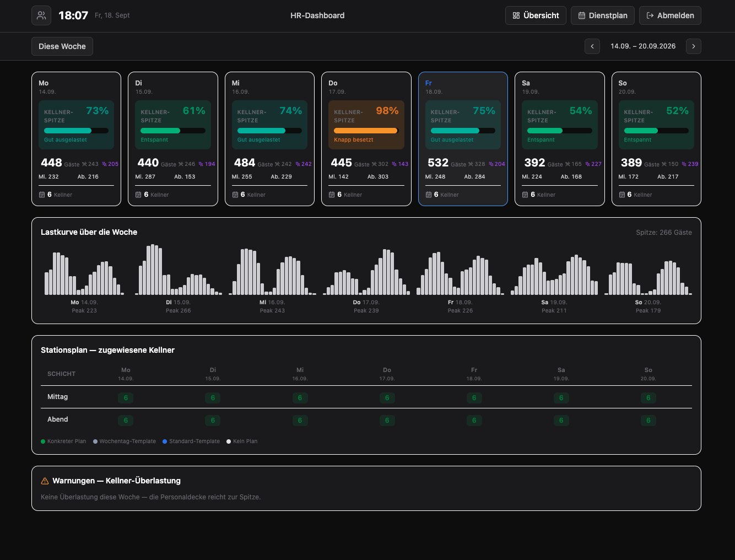Click the cutlery icon beside 302 on Thursday
The width and height of the screenshot is (735, 560).
click(375, 164)
